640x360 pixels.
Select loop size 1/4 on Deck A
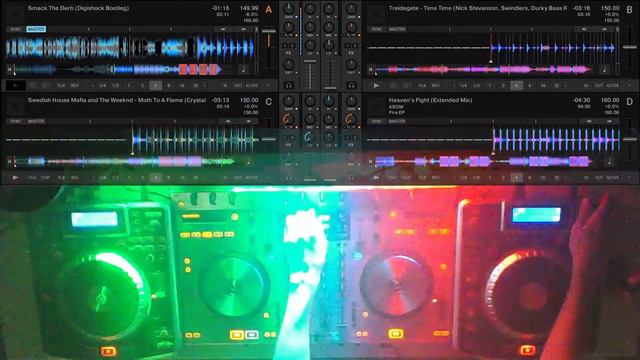(x=102, y=86)
